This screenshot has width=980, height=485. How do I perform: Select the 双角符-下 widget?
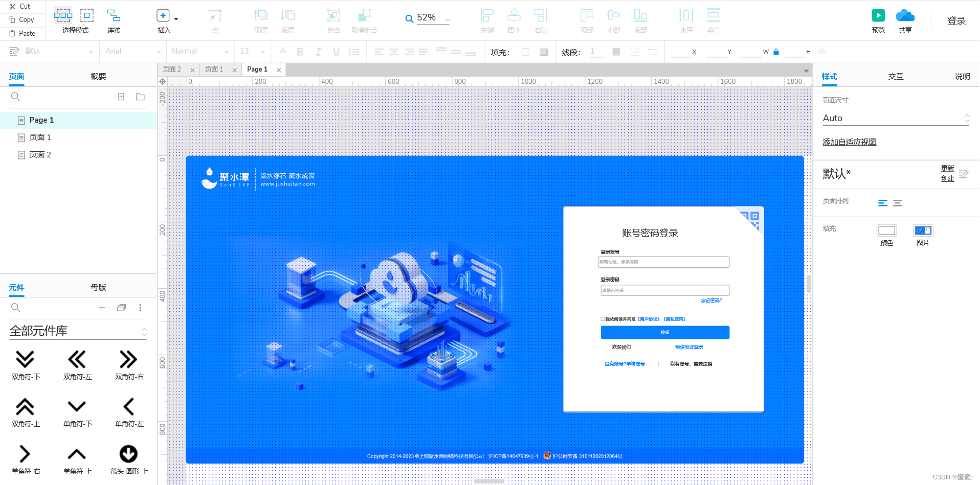(26, 365)
